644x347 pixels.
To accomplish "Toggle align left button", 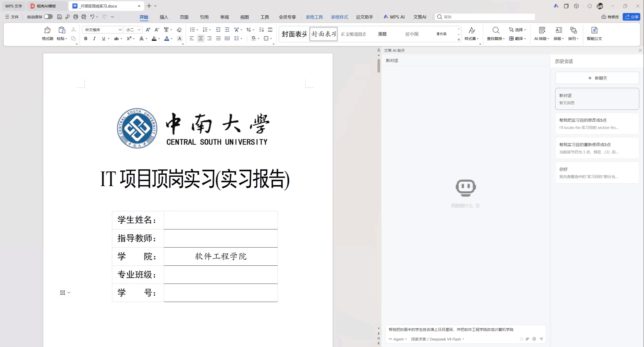I will pyautogui.click(x=192, y=39).
